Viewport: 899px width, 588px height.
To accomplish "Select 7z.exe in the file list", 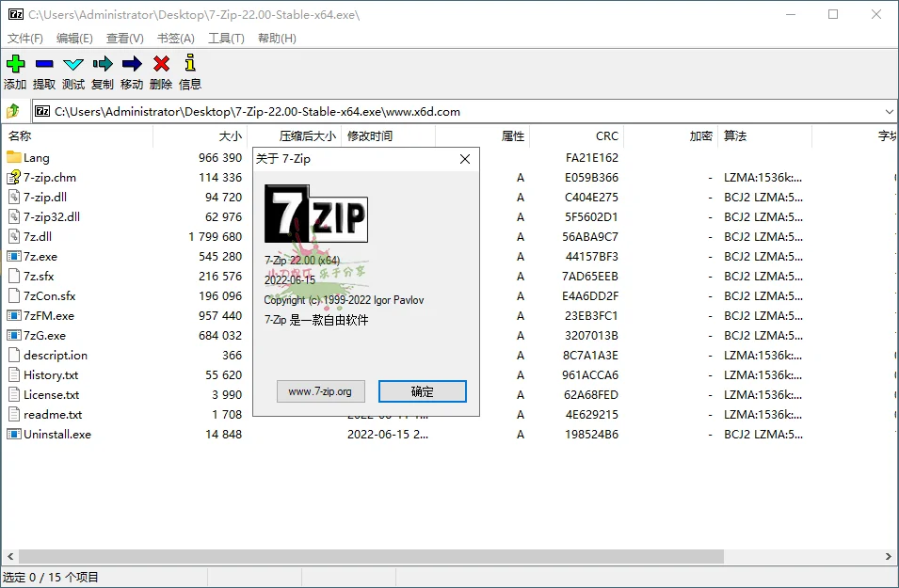I will coord(40,256).
